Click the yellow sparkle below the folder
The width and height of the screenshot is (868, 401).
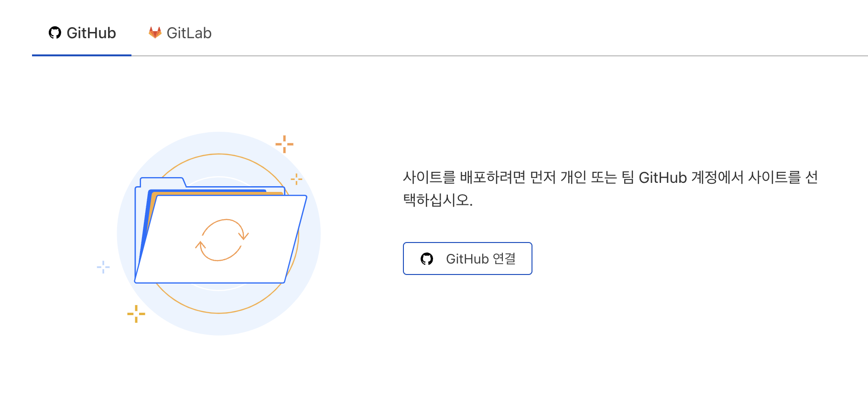(136, 314)
